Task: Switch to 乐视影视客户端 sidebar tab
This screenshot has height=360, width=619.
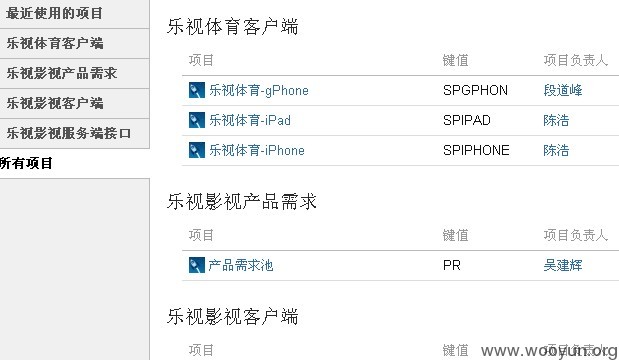Action: click(74, 103)
